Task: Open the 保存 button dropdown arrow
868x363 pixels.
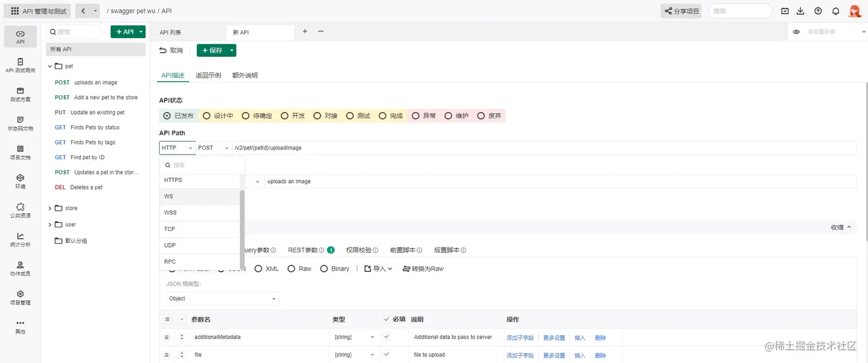Action: point(231,51)
